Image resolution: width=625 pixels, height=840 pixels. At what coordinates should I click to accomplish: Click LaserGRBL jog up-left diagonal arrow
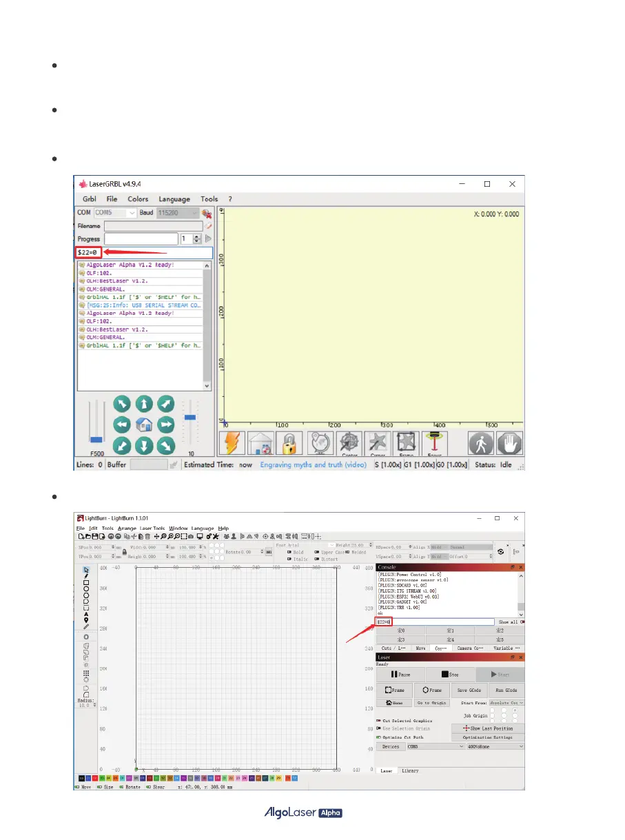[x=122, y=404]
